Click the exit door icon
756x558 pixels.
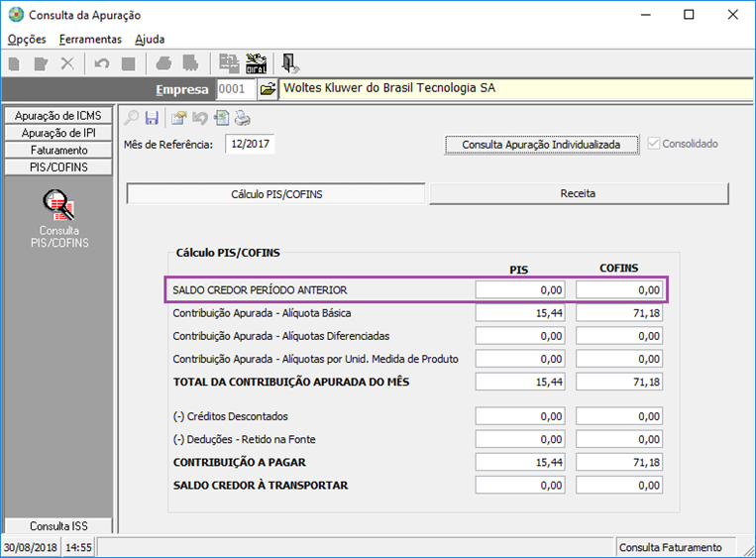tap(290, 63)
